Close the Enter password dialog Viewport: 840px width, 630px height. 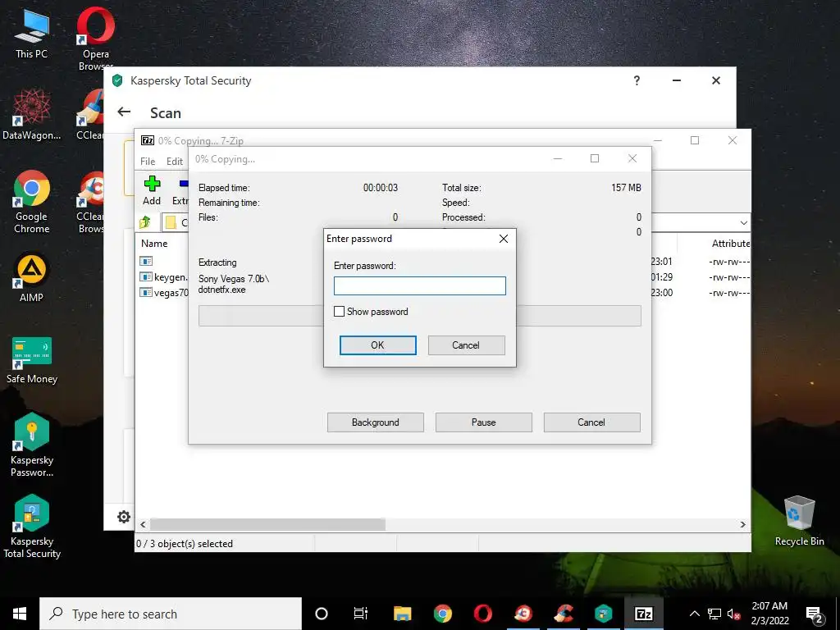point(504,239)
